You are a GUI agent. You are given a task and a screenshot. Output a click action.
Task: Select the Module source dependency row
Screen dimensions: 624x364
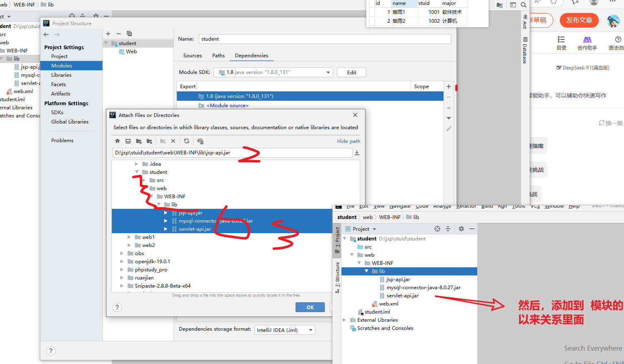click(310, 105)
